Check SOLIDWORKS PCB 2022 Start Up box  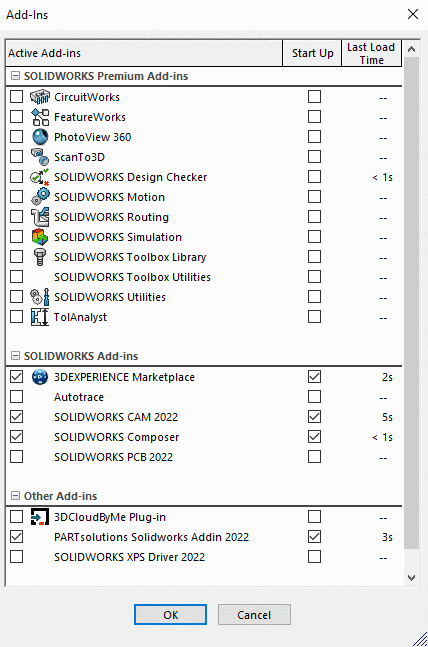pyautogui.click(x=314, y=457)
